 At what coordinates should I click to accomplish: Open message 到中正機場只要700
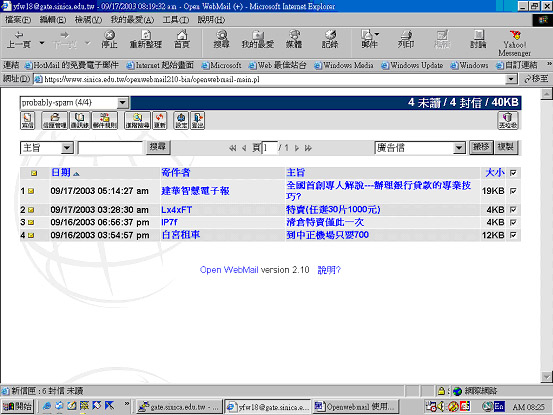328,235
